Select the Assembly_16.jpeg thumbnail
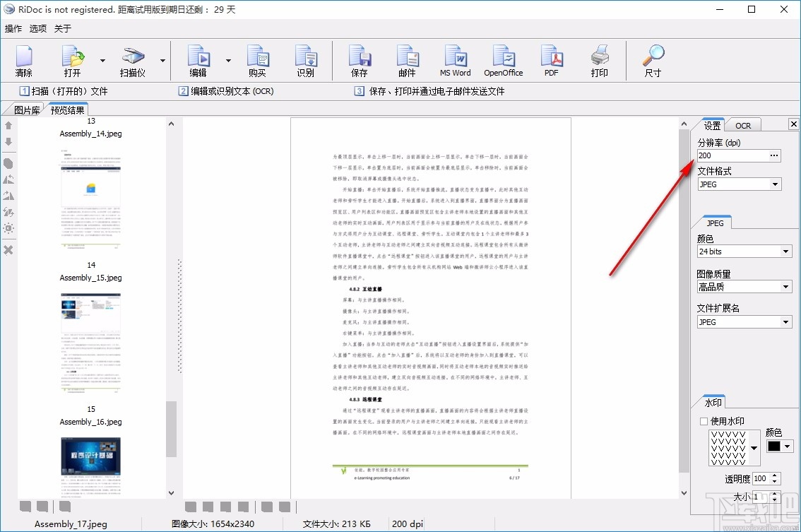This screenshot has width=801, height=532. (91, 468)
